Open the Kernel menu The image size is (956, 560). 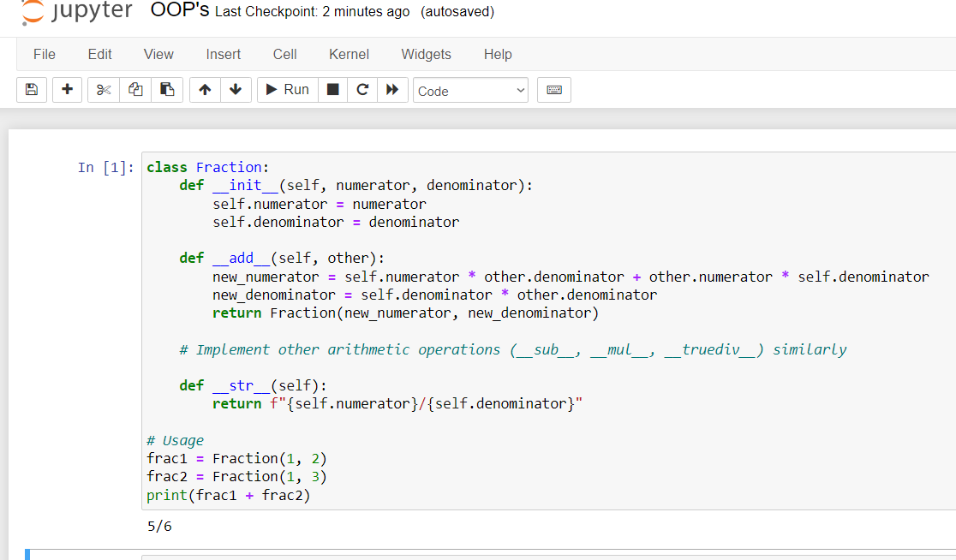pyautogui.click(x=349, y=54)
